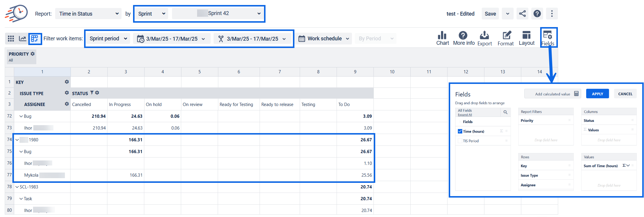Click APPLY in the Fields panel
Screen dimensions: 644x217
click(597, 94)
